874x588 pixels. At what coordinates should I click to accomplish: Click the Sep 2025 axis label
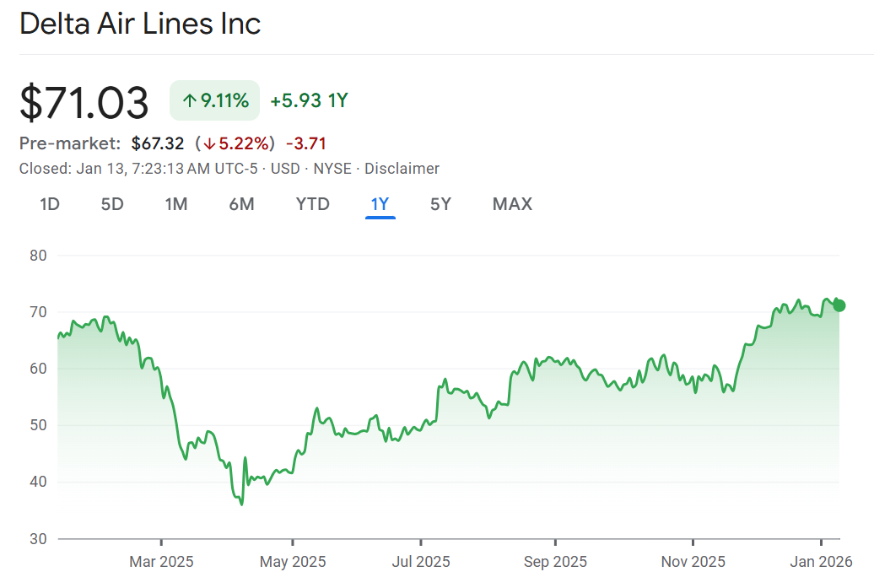coord(554,561)
